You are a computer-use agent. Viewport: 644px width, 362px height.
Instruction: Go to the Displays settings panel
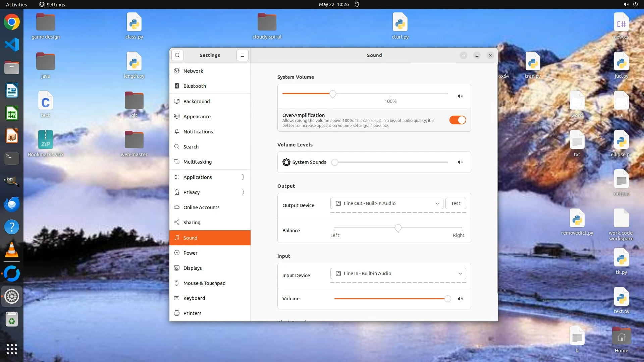point(193,268)
